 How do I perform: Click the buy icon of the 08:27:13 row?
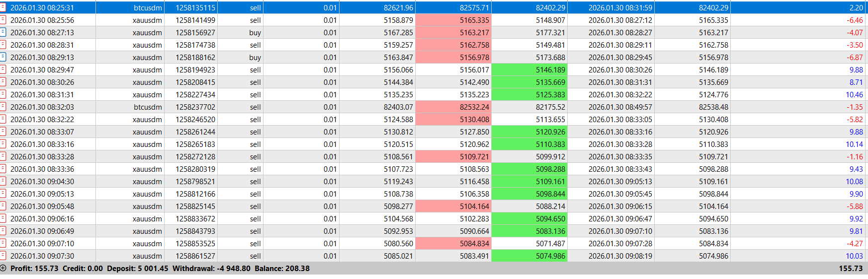(x=3, y=32)
